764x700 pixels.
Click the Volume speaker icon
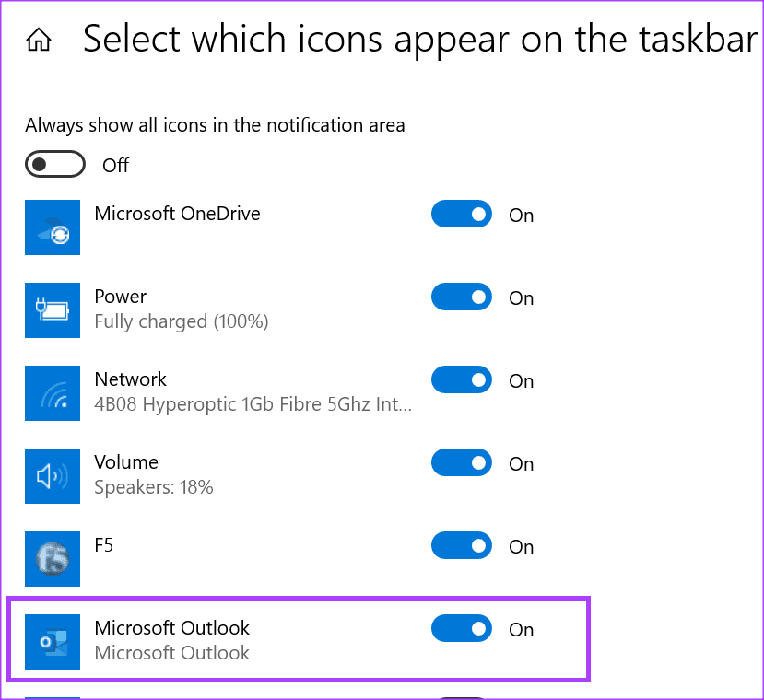[53, 476]
